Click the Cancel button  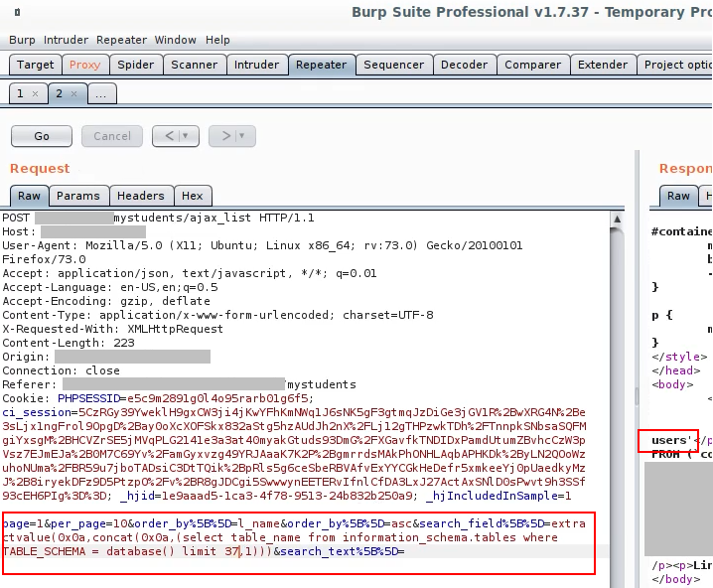112,136
